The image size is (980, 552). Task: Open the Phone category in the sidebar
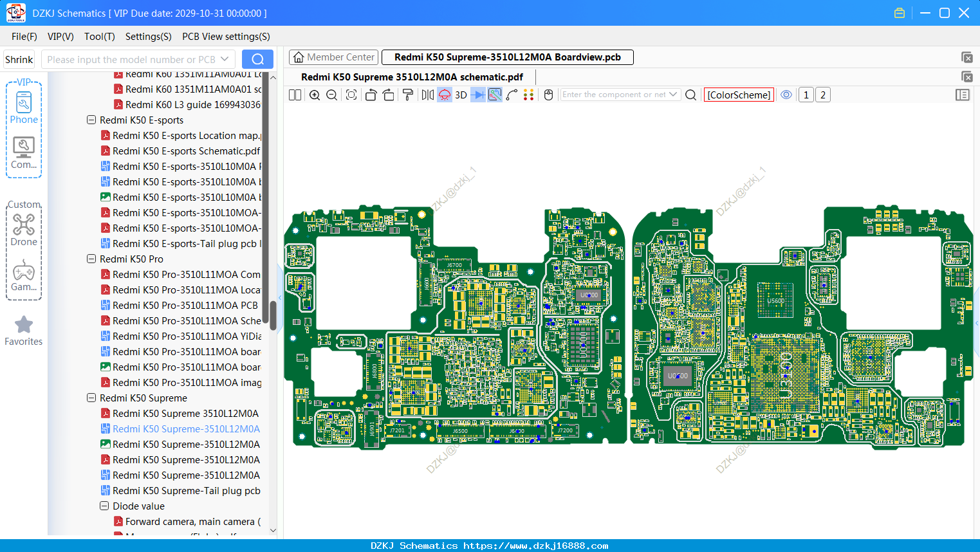coord(24,108)
